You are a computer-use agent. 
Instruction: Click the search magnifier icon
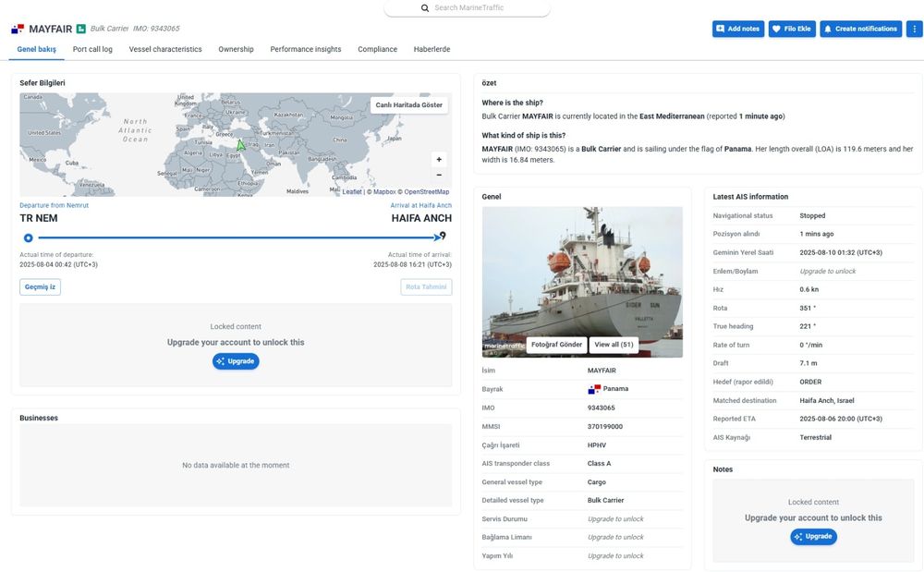pyautogui.click(x=424, y=8)
